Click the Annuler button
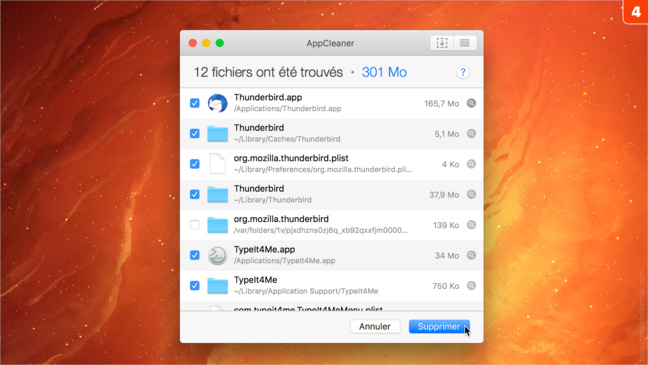Viewport: 648px width, 365px height. [x=374, y=327]
